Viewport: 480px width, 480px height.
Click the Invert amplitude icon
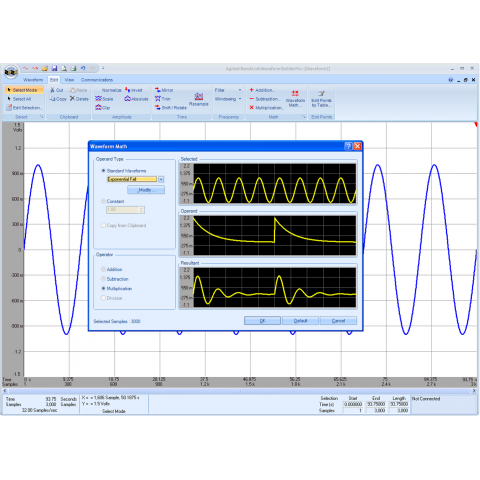click(128, 90)
